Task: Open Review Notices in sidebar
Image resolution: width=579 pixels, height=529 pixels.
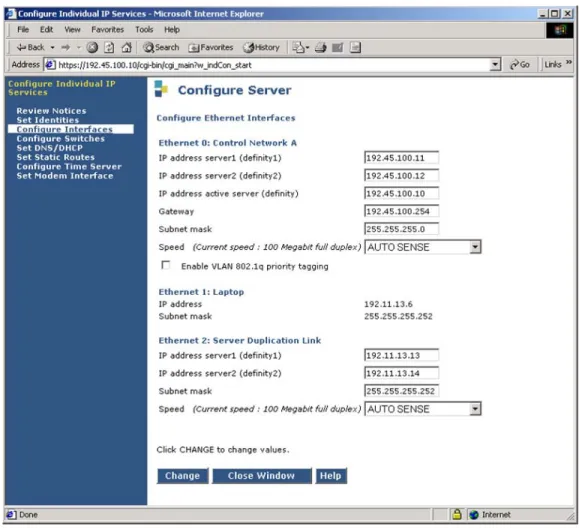Action: (51, 111)
